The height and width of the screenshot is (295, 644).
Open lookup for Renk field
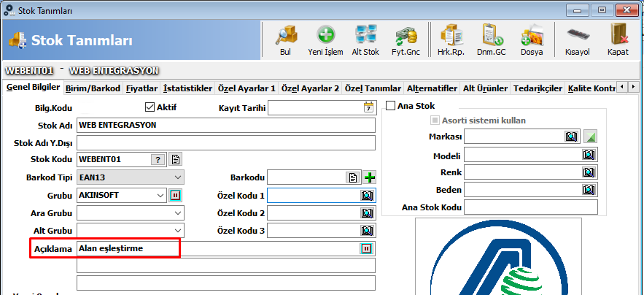coord(589,172)
